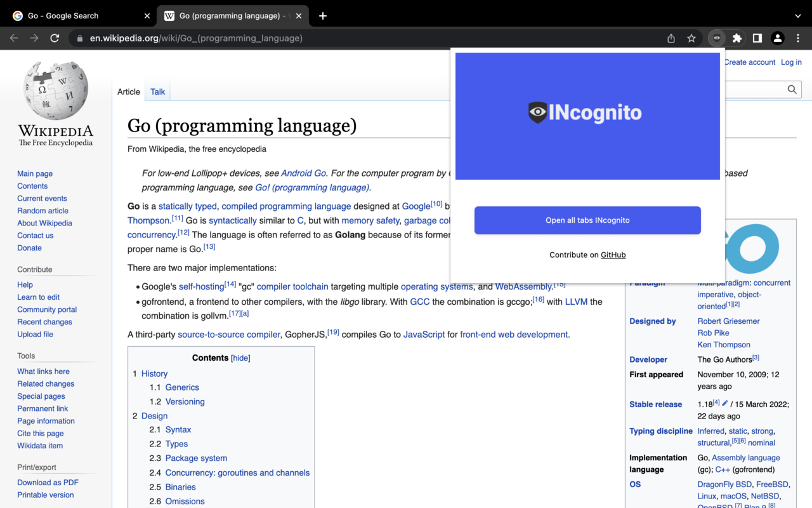
Task: Open Random article link
Action: [x=43, y=211]
